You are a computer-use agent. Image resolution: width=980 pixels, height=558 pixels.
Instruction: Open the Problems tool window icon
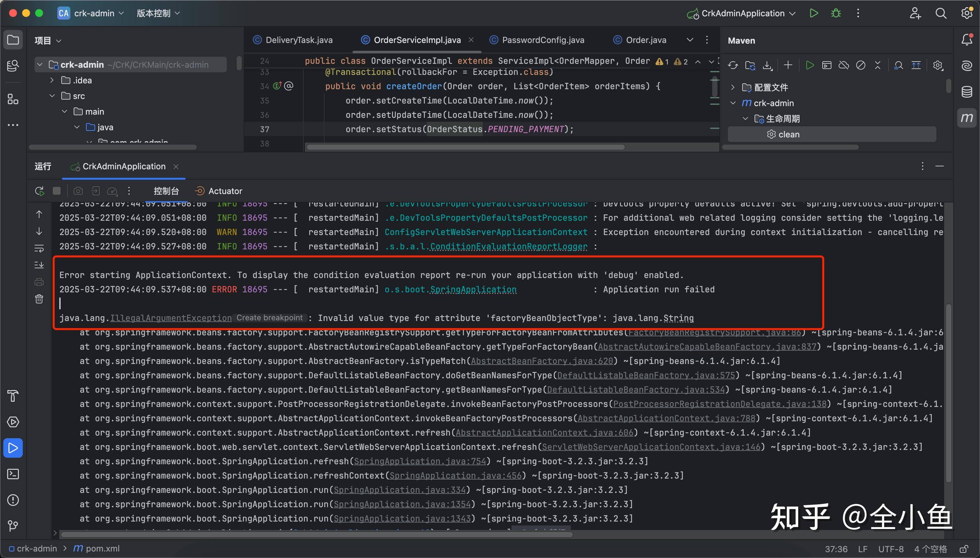click(13, 500)
